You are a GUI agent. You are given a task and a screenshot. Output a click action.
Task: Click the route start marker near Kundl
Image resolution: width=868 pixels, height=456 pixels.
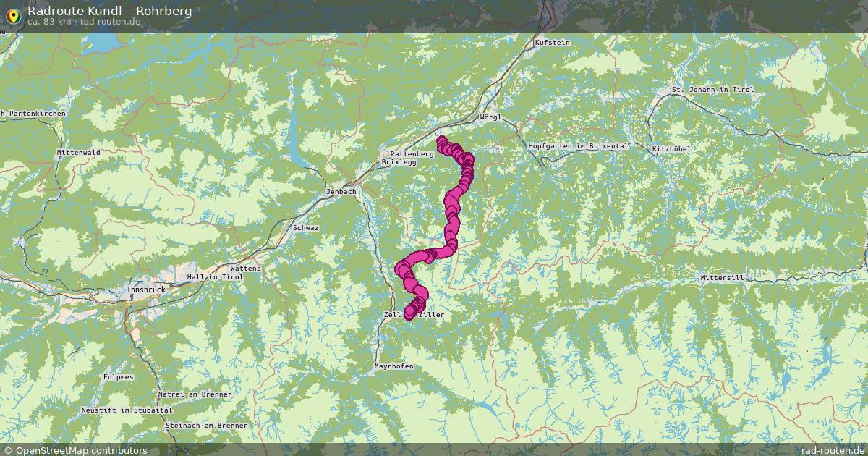coord(441,140)
